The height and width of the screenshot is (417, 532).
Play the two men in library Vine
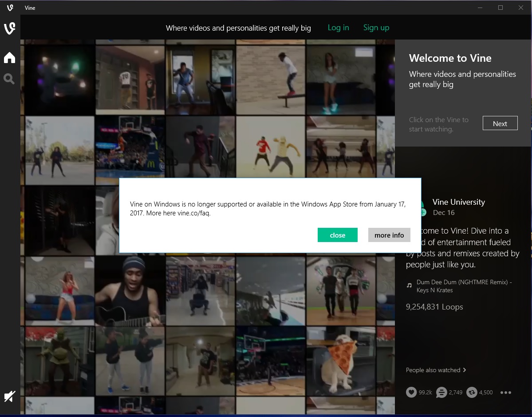pyautogui.click(x=130, y=80)
